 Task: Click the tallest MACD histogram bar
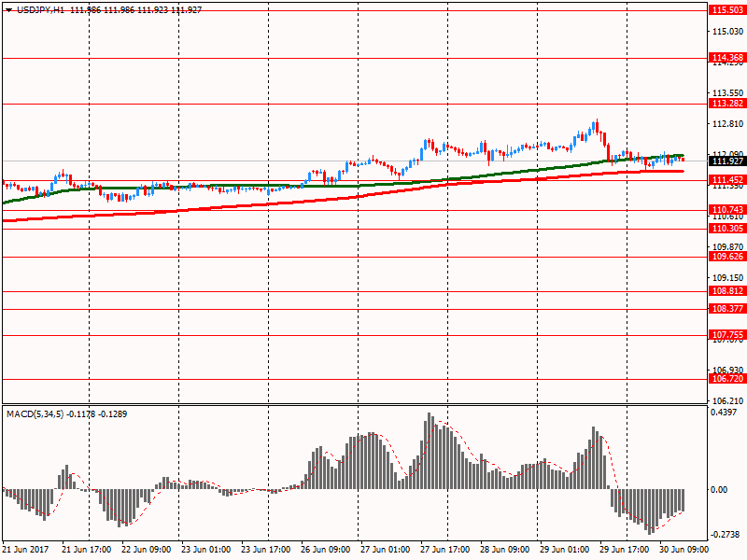[429, 451]
